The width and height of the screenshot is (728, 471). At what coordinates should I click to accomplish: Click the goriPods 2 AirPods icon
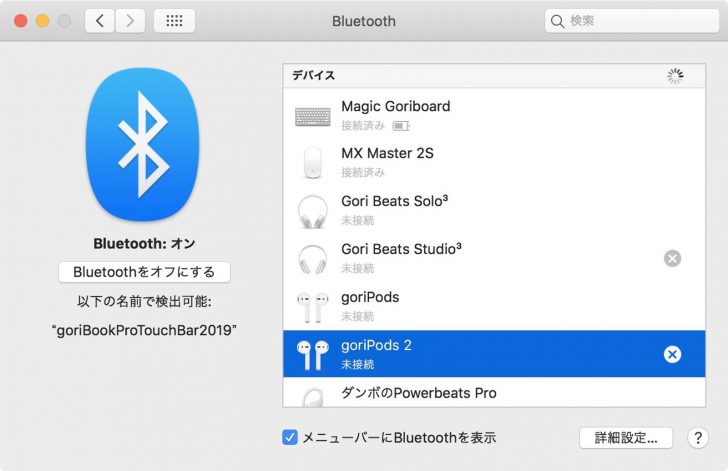[x=312, y=355]
